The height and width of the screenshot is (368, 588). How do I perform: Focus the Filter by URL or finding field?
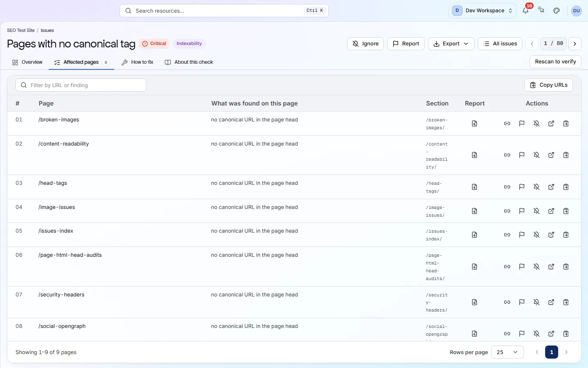click(x=81, y=85)
